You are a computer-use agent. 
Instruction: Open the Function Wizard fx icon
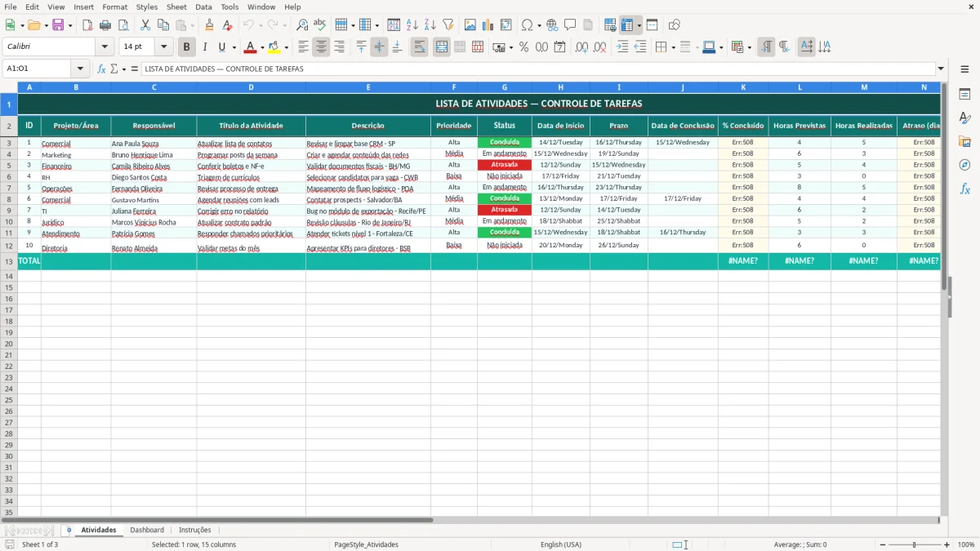pyautogui.click(x=101, y=69)
